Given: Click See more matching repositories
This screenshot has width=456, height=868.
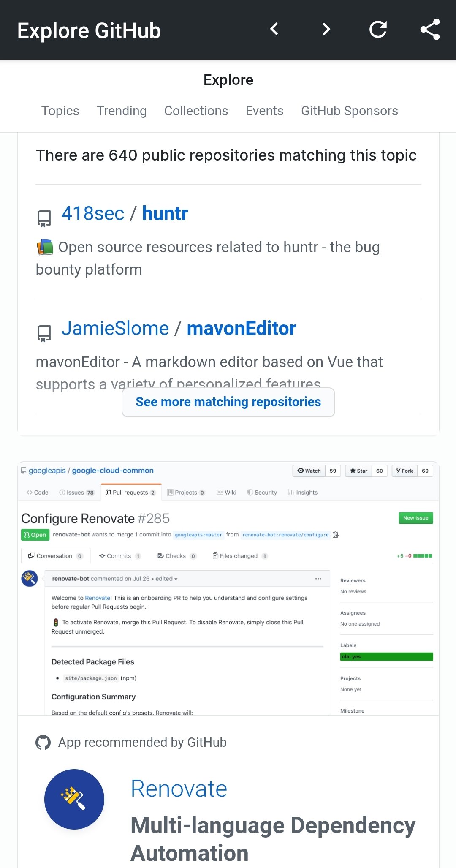Looking at the screenshot, I should 228,402.
